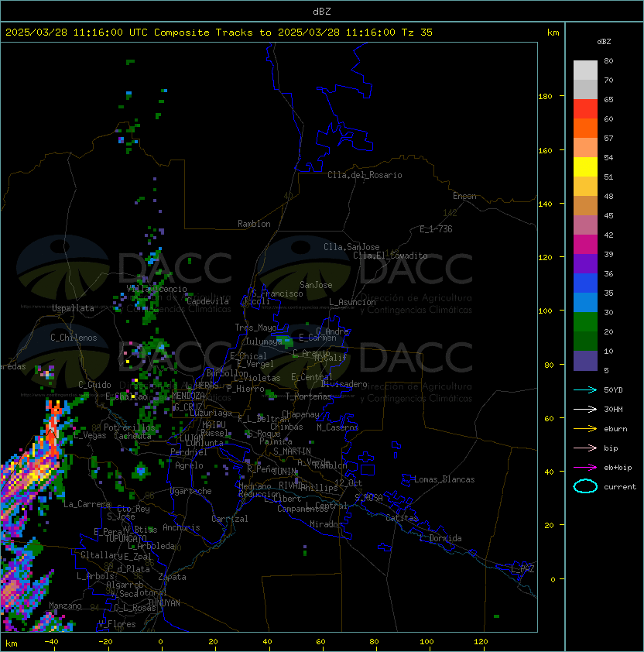
Task: Click the 'Ramblon' label near the top boundary
Action: point(254,224)
